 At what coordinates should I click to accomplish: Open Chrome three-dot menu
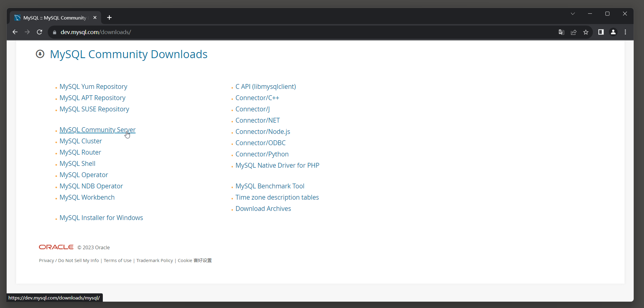(x=625, y=32)
